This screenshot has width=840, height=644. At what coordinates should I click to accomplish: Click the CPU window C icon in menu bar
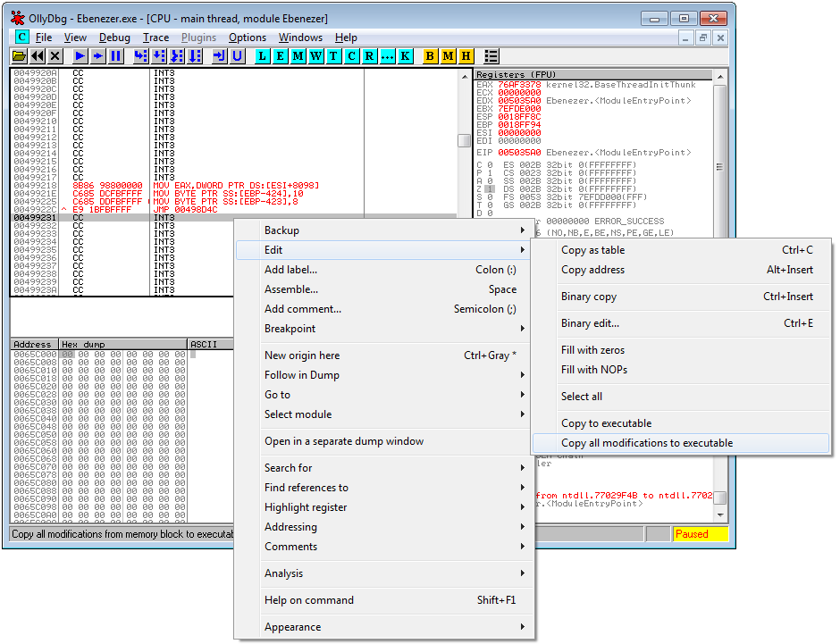coord(21,37)
